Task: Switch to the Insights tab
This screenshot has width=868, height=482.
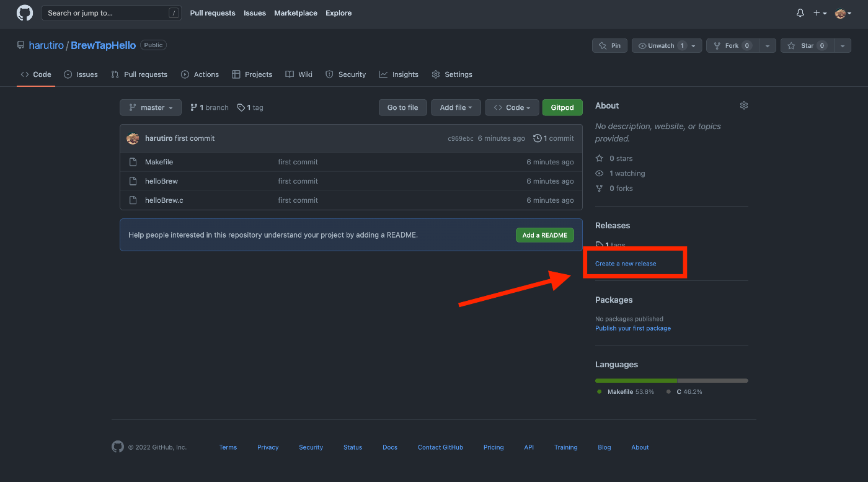Action: 399,74
